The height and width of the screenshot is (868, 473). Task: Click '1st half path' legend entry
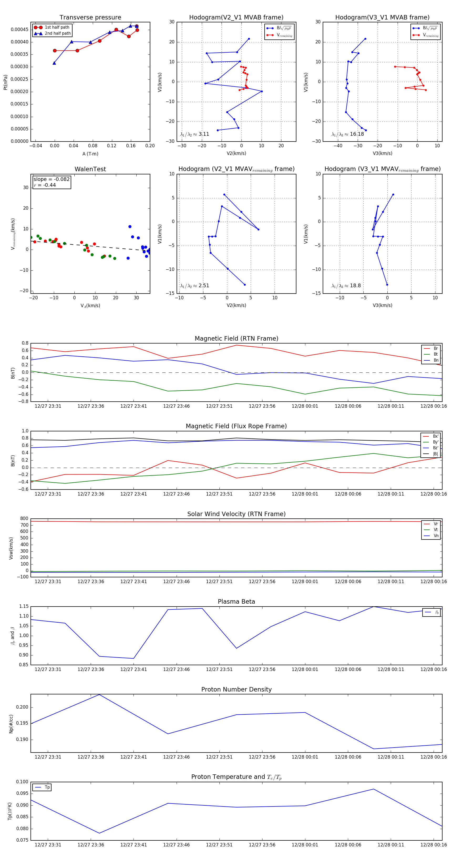click(52, 27)
